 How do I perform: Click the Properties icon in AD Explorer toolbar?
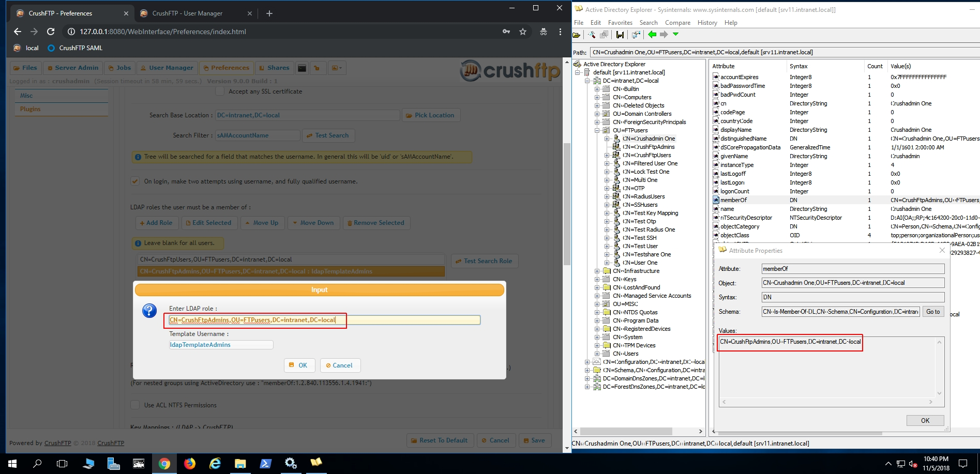(636, 35)
